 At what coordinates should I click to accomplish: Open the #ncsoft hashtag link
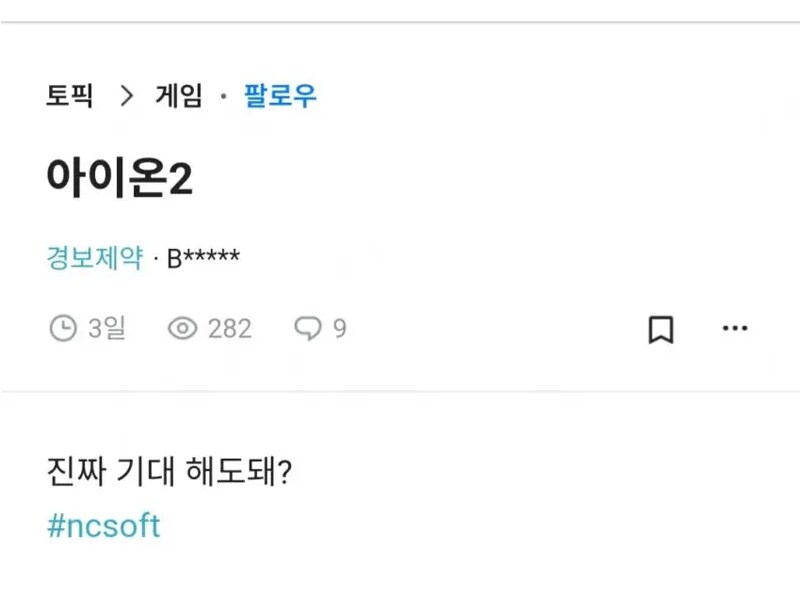[103, 526]
